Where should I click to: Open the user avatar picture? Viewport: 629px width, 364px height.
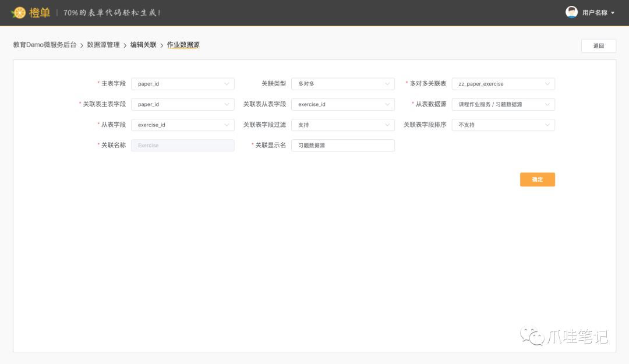click(x=571, y=12)
